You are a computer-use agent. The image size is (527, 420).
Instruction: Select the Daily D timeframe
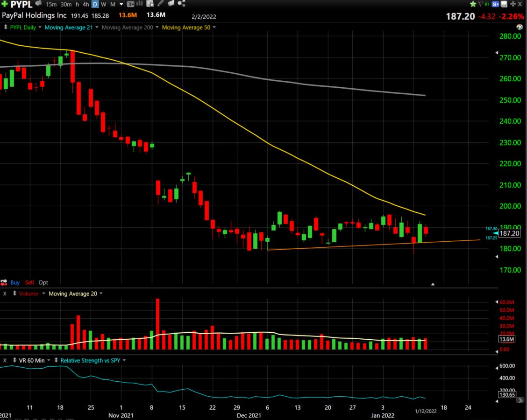95,4
